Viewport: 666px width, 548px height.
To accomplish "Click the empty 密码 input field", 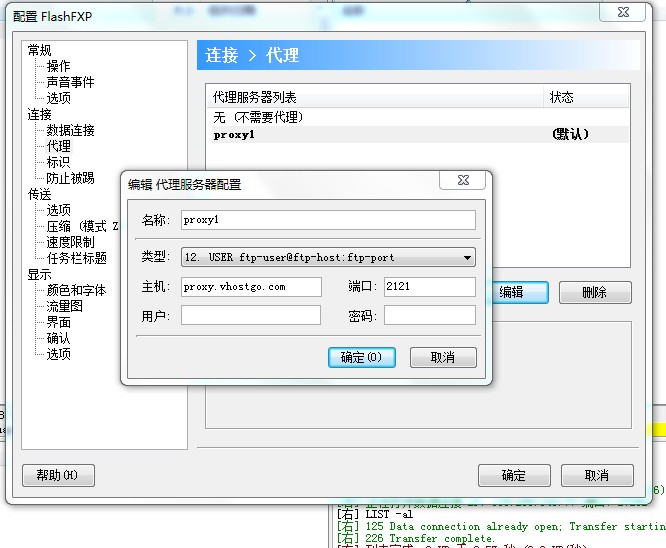I will point(429,315).
